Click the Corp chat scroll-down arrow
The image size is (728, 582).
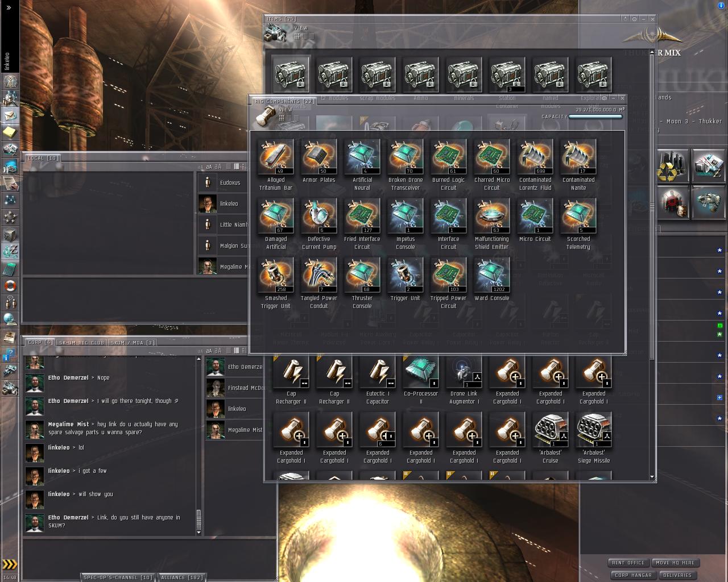pos(198,533)
